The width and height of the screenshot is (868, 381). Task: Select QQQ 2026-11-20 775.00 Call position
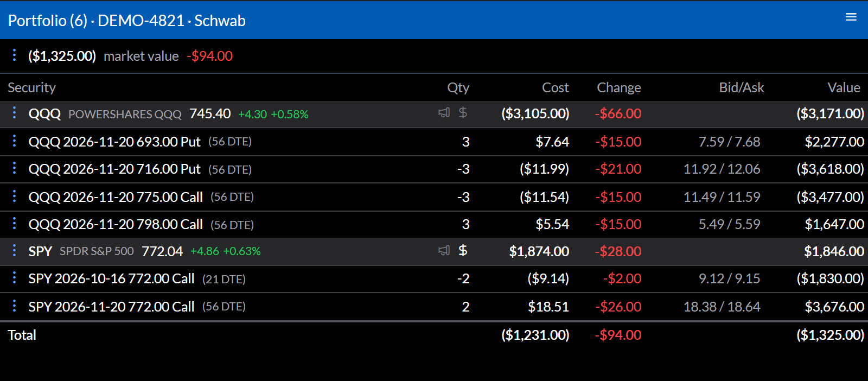click(x=116, y=197)
